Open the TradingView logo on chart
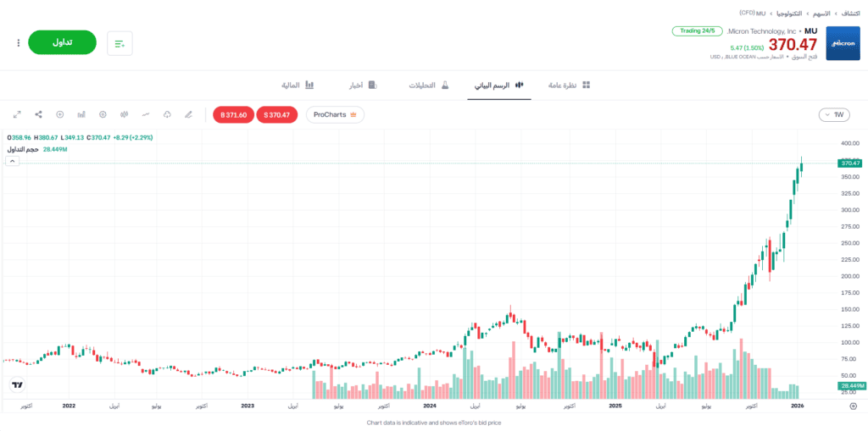 [x=17, y=385]
